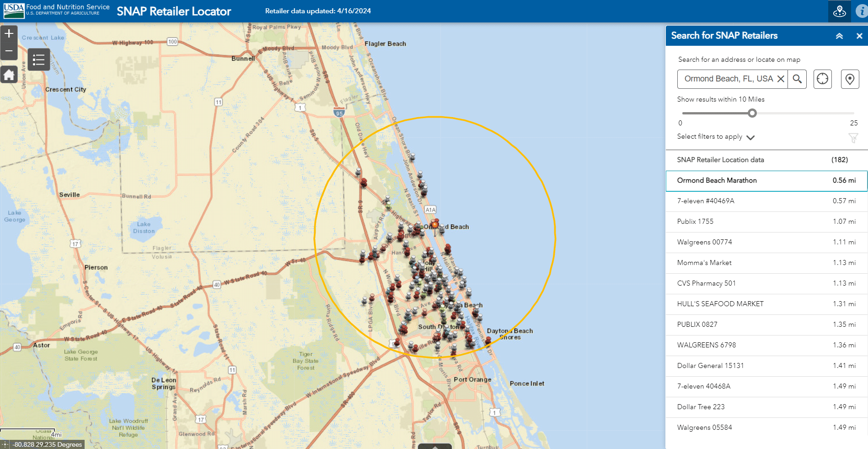Activate locate-on-map pin tool

850,79
